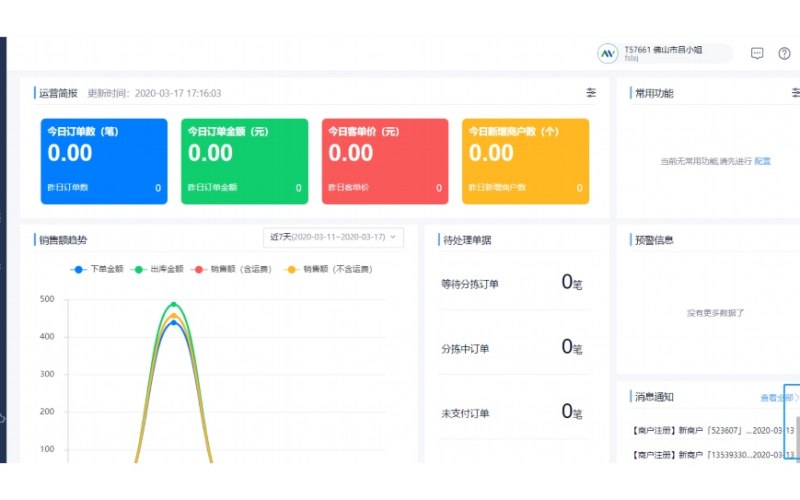This screenshot has height=500, width=800.
Task: Click the 销售额趋势 panel title
Action: point(63,240)
